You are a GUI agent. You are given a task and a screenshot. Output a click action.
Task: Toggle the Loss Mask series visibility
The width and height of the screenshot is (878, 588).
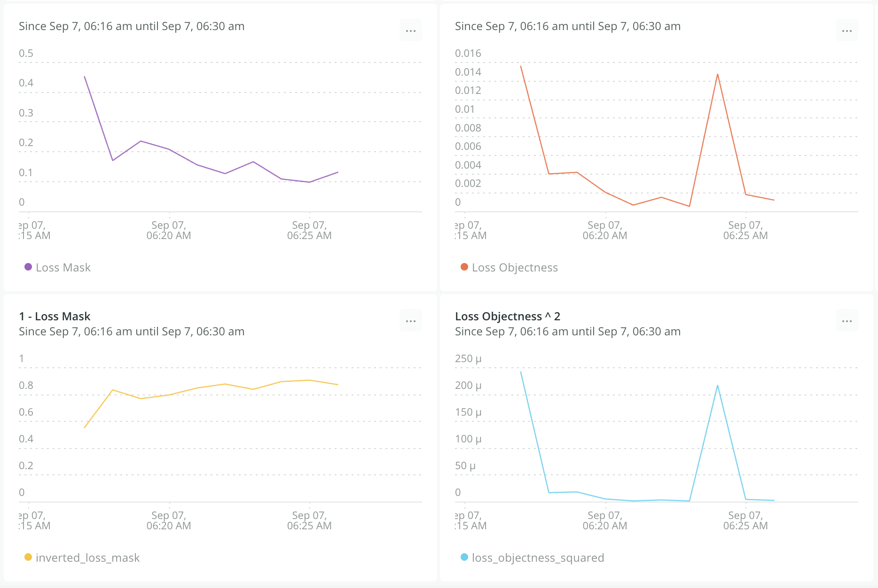pos(57,267)
